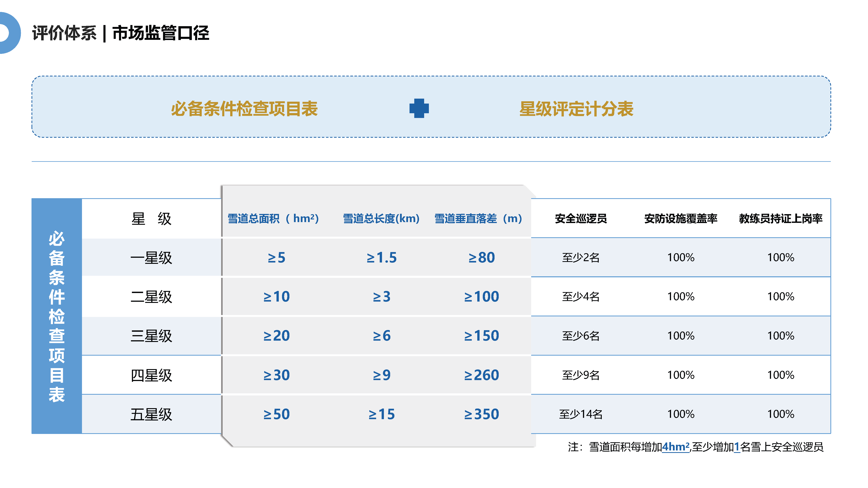The width and height of the screenshot is (868, 488).
Task: Click the ≥1.5 length cell
Action: coord(381,258)
